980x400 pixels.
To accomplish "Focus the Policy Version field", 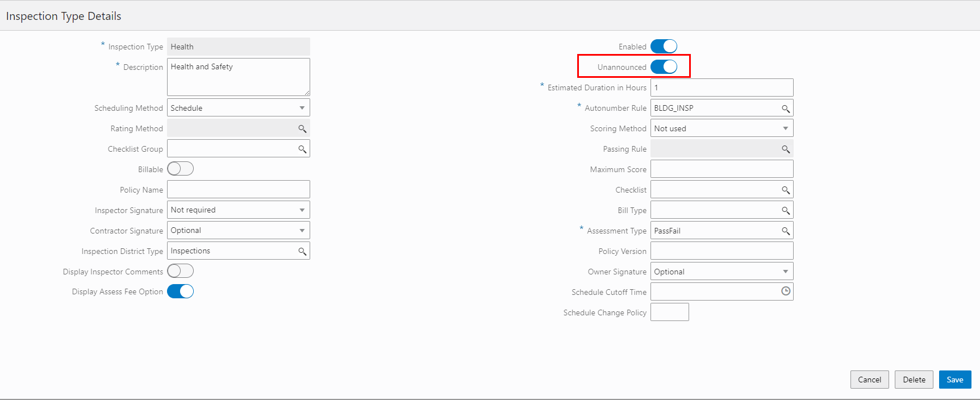I will click(x=722, y=251).
